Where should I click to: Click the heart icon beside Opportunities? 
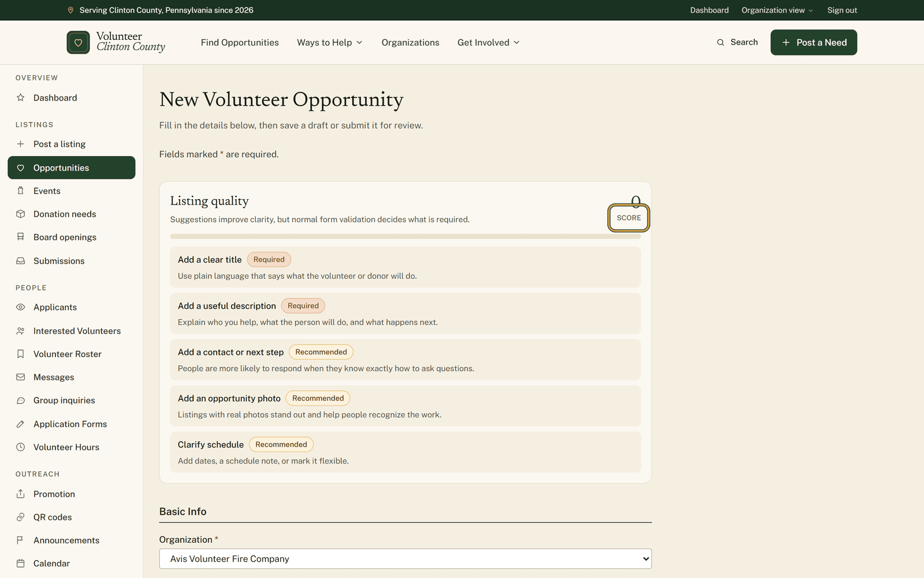[21, 168]
